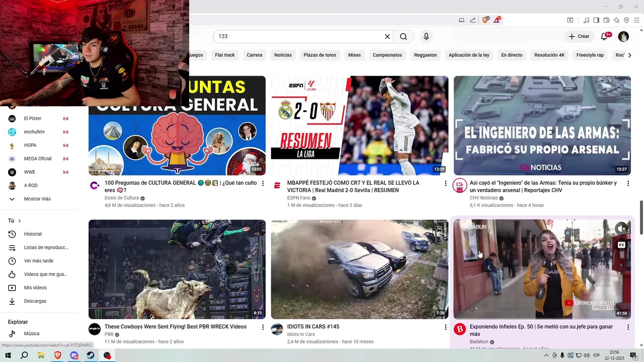Expand Mostrar más in subscriptions
This screenshot has width=644, height=362.
tap(38, 199)
